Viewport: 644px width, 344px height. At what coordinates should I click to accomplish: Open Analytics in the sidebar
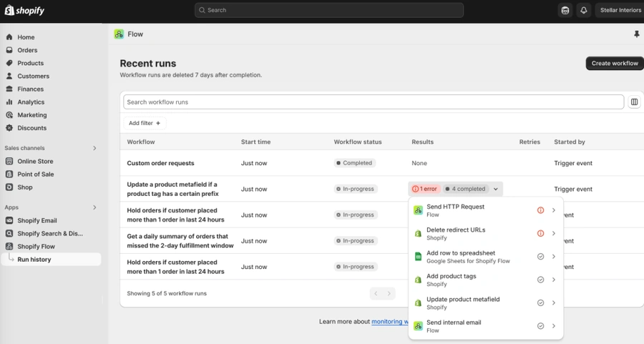(x=31, y=102)
